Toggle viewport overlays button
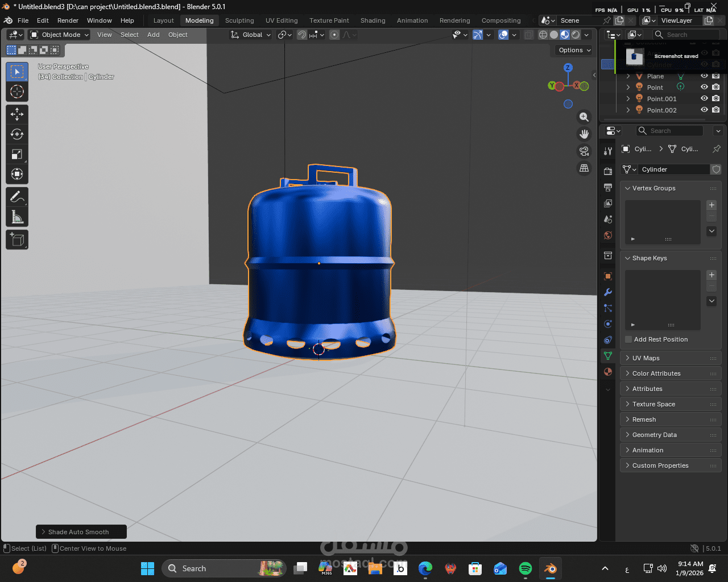728x582 pixels. [503, 35]
